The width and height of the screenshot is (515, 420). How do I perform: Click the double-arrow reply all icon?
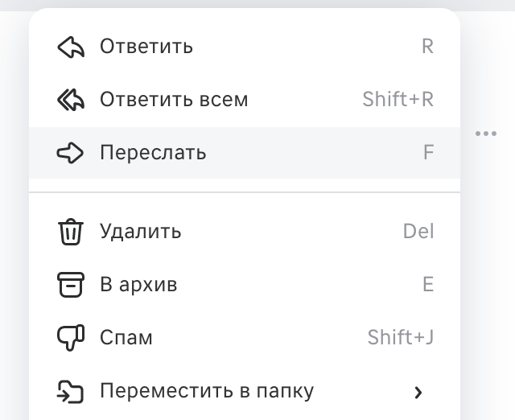point(71,100)
